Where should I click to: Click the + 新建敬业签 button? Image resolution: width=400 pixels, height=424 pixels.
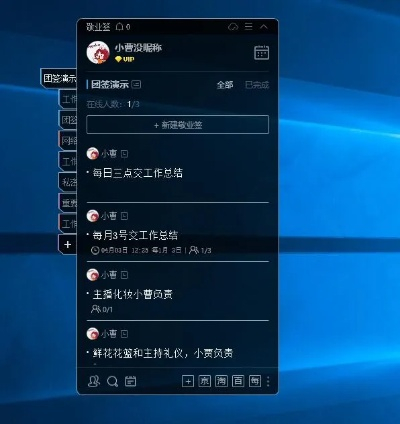point(178,125)
